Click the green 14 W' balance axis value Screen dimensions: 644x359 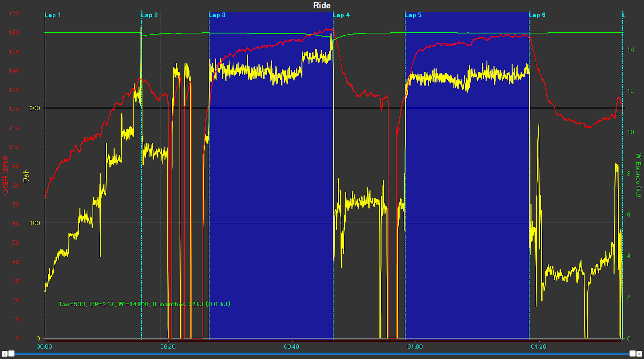631,50
